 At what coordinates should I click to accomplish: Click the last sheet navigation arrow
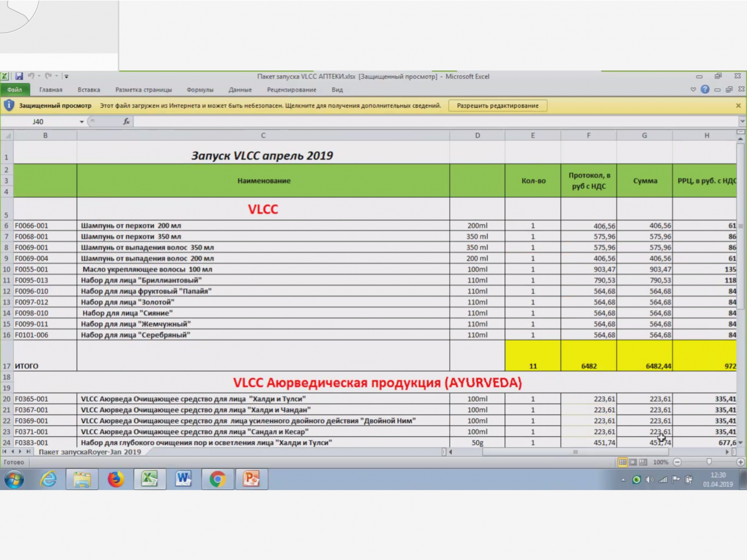coord(28,452)
